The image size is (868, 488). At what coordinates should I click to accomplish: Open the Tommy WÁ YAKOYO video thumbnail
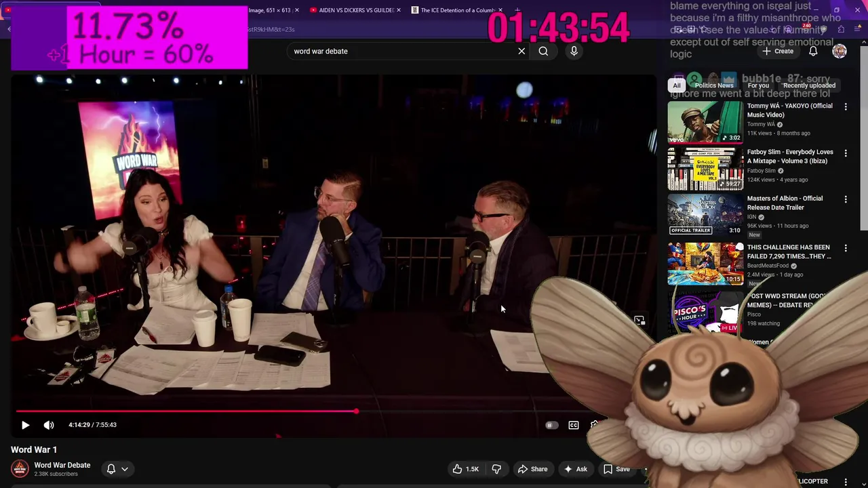point(705,122)
